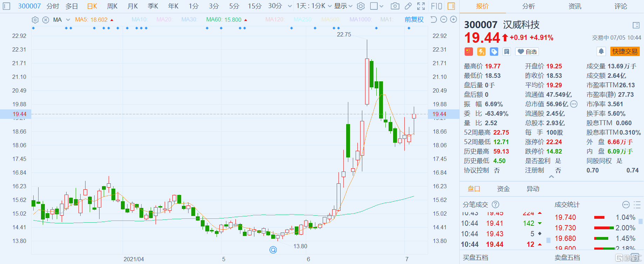Screen dimensions: 644x264
Task: Open MA indicator settings gear
Action: [35, 20]
